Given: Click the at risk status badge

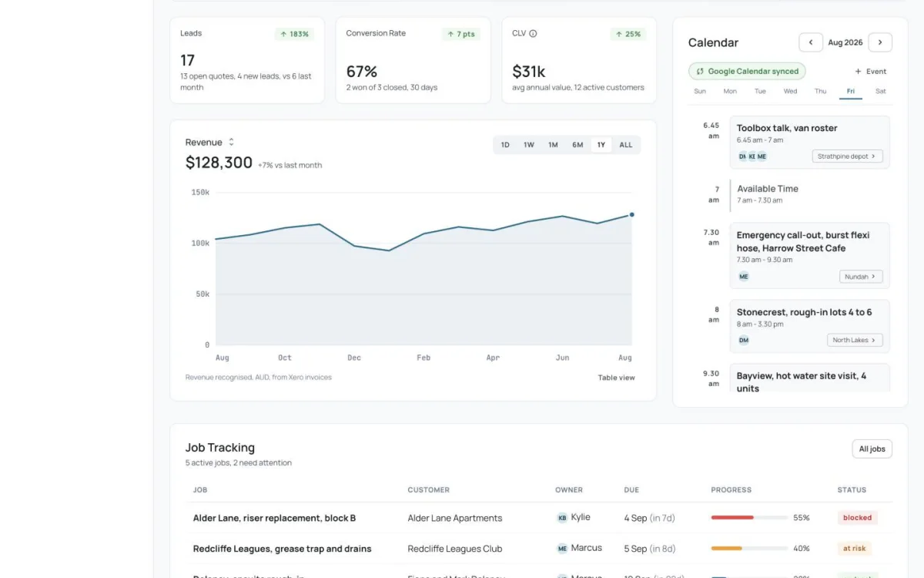Looking at the screenshot, I should click(854, 549).
